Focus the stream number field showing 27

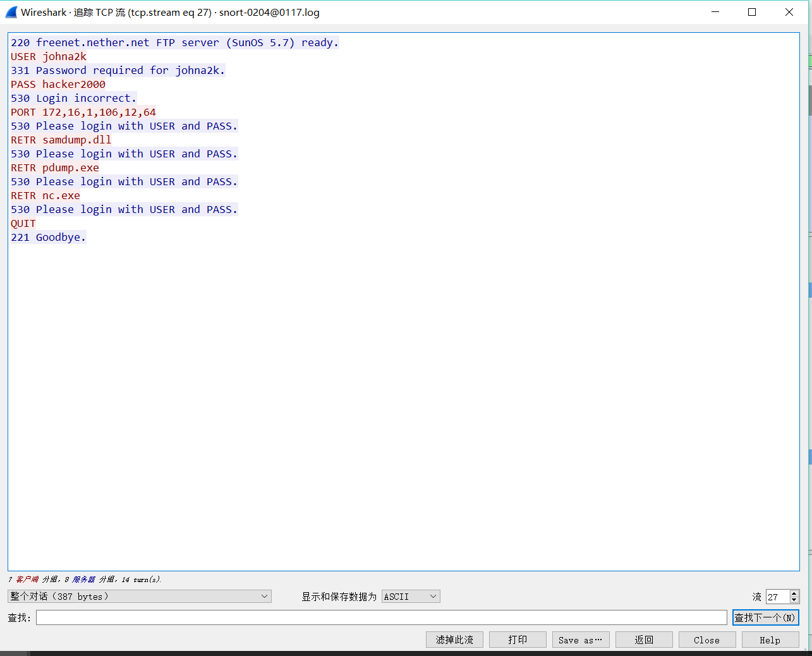tap(778, 597)
